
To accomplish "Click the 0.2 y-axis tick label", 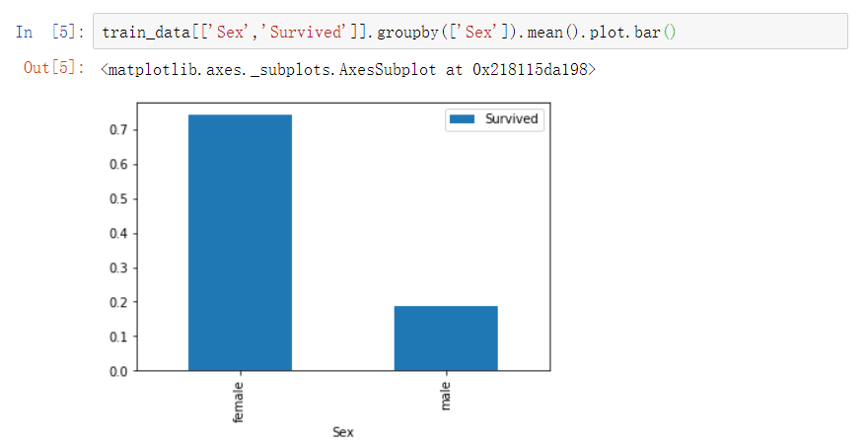I will pos(120,302).
